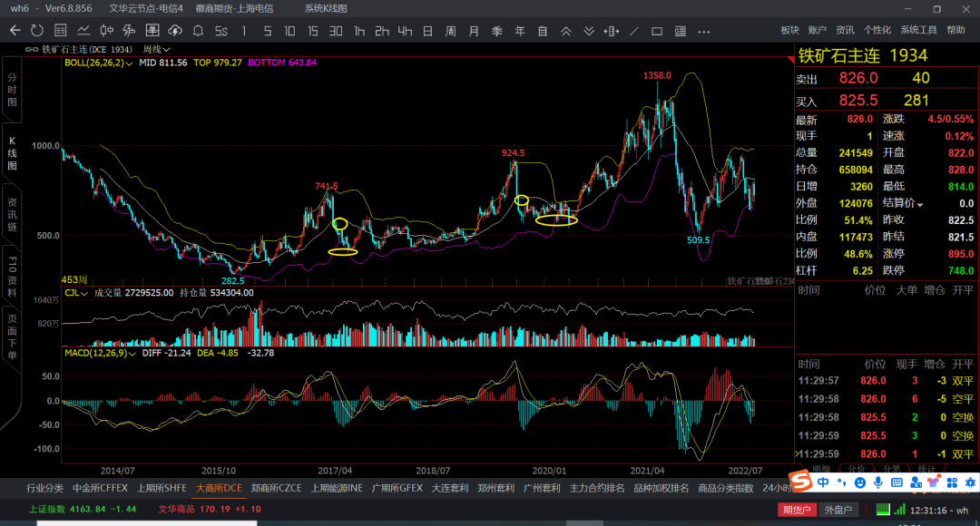The height and width of the screenshot is (526, 980).
Task: Click the 外盘户 button
Action: (838, 510)
